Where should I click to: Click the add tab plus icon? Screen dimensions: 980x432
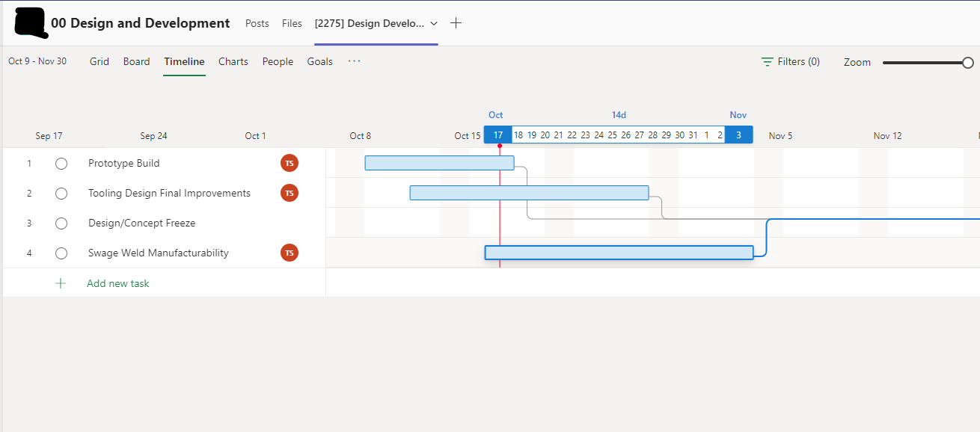[456, 23]
